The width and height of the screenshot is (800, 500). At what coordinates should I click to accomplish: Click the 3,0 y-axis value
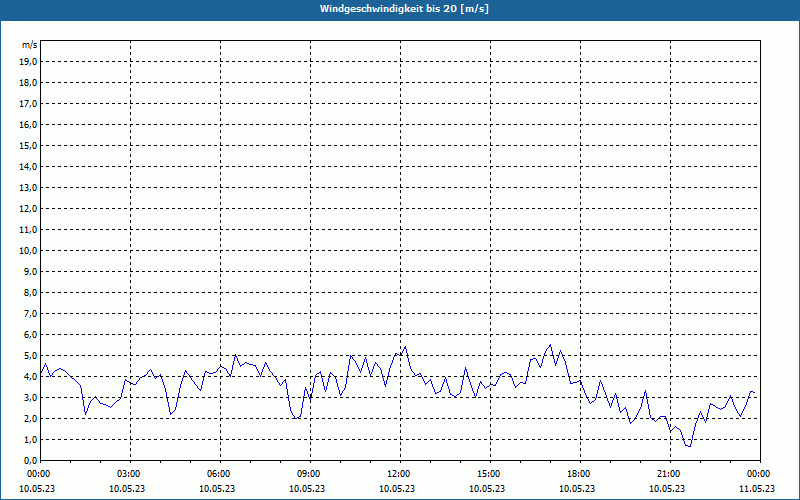[30, 397]
